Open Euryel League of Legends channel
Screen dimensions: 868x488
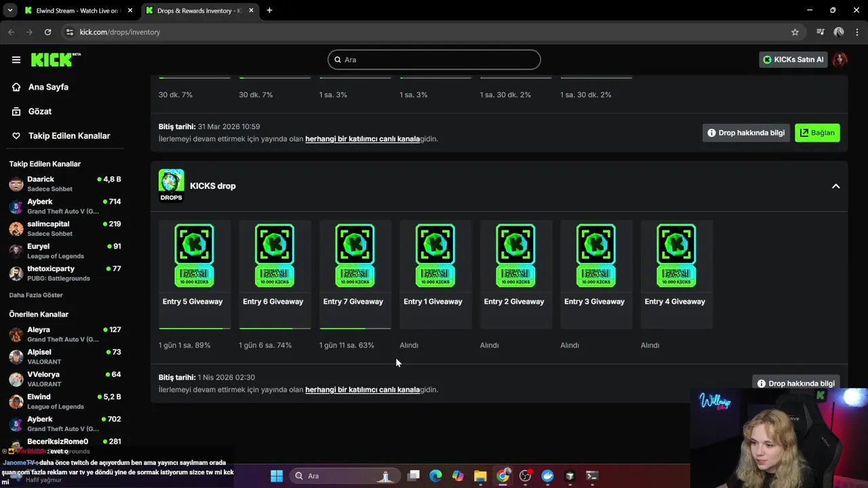65,251
